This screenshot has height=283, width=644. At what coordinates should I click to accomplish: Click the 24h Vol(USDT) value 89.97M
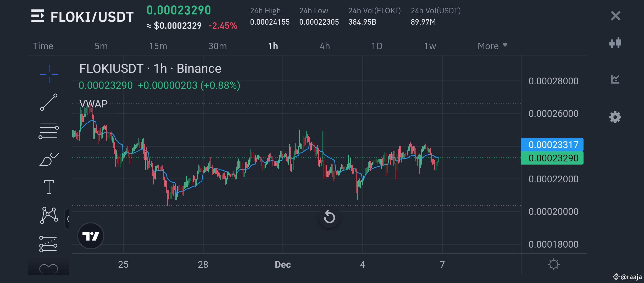click(423, 22)
